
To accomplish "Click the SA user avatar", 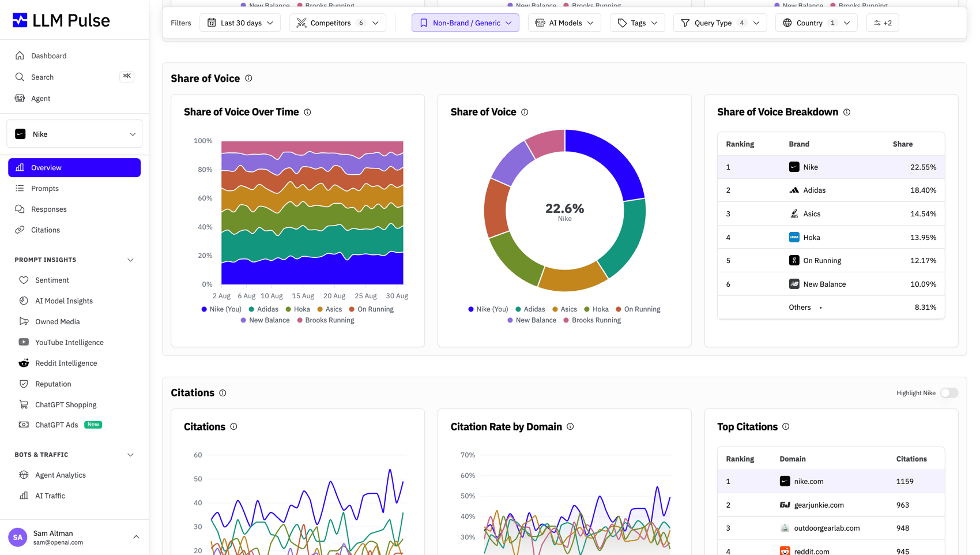I will click(x=18, y=538).
